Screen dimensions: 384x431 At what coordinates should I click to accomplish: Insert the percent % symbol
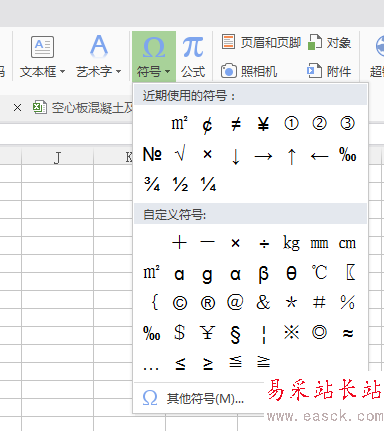(x=347, y=302)
